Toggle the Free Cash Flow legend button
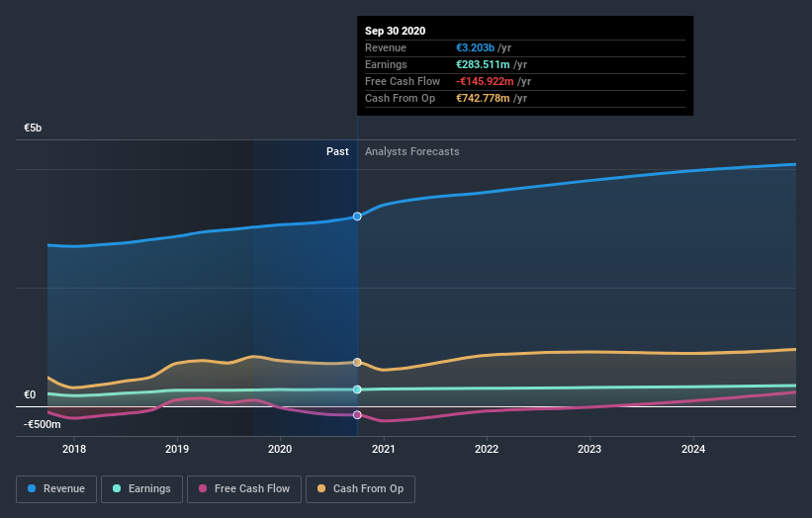Image resolution: width=812 pixels, height=518 pixels. click(244, 489)
